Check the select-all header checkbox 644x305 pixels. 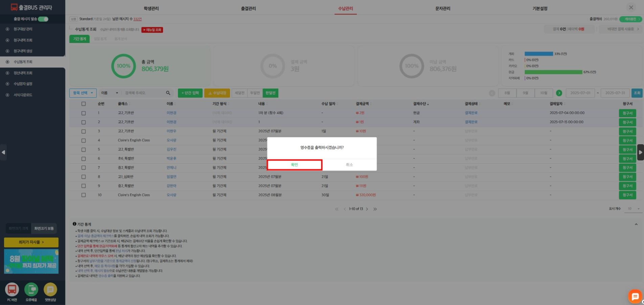84,104
